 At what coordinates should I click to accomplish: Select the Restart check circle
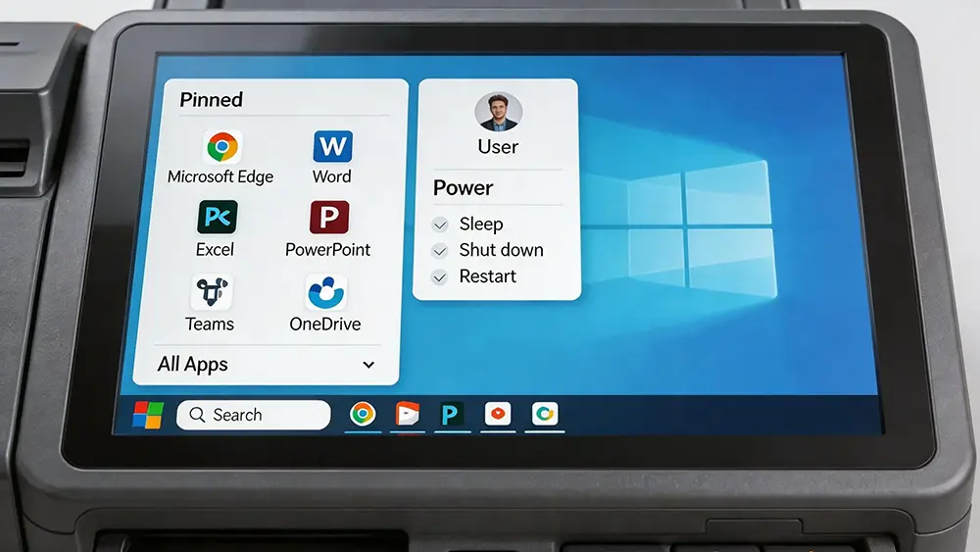(x=440, y=277)
